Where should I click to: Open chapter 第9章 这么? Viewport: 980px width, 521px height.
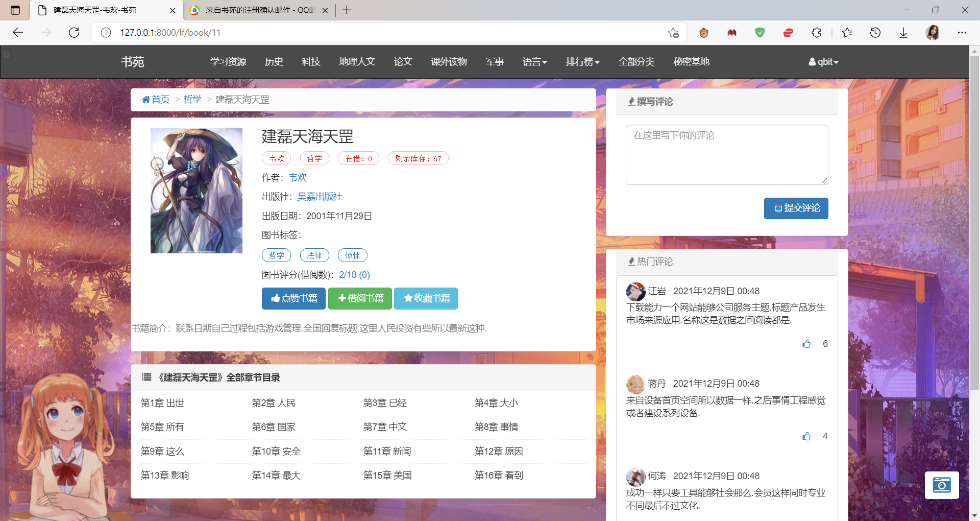[x=162, y=452]
